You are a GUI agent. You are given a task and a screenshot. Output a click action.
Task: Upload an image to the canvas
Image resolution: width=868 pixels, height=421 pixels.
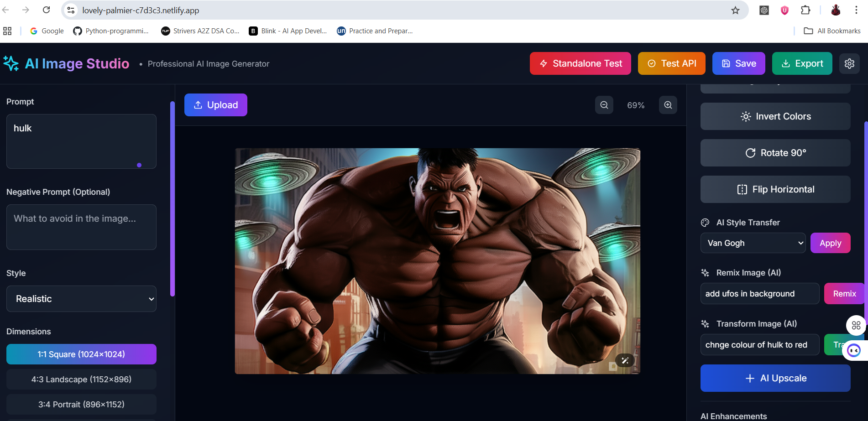[216, 105]
